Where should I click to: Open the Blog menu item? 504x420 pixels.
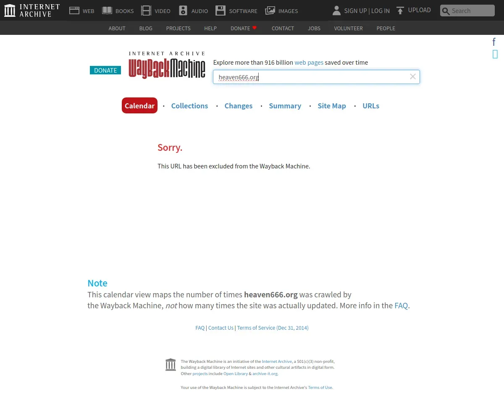146,28
